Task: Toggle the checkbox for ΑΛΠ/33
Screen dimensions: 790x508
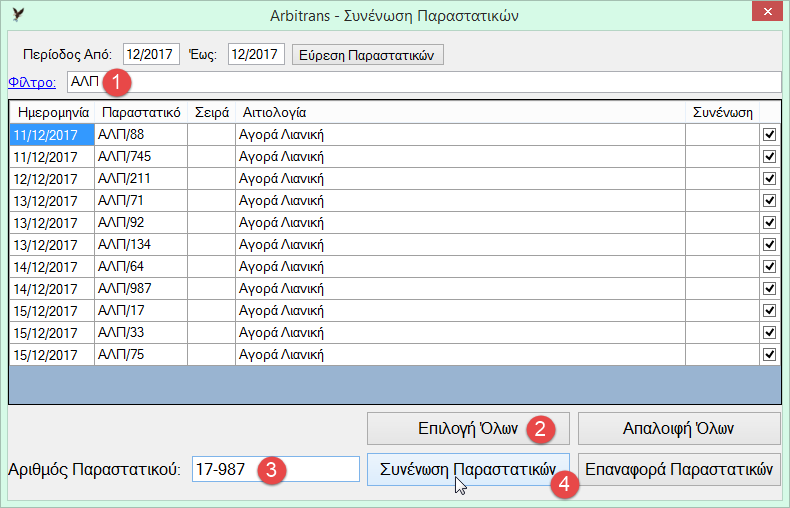Action: (769, 333)
